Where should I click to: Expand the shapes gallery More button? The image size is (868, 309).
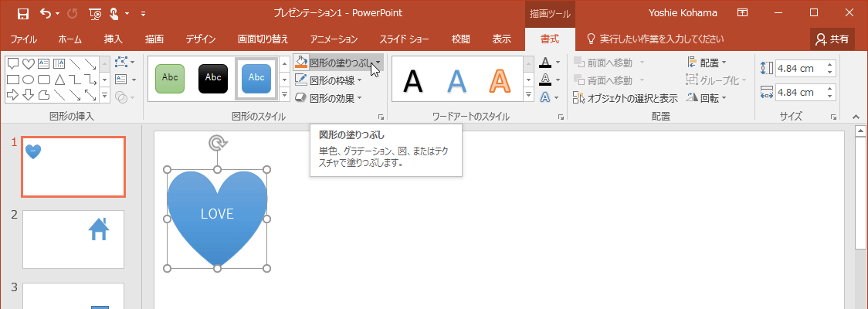tap(105, 95)
